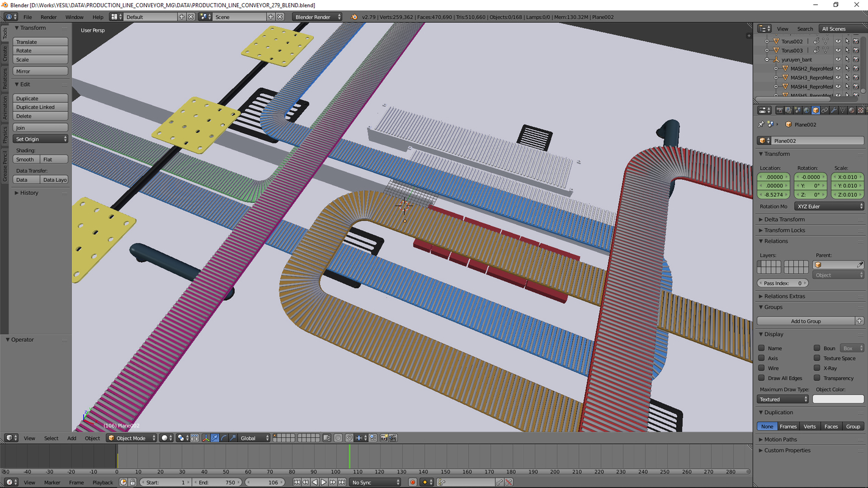Hide Torus002 using its eye icon
868x488 pixels.
pyautogui.click(x=837, y=41)
